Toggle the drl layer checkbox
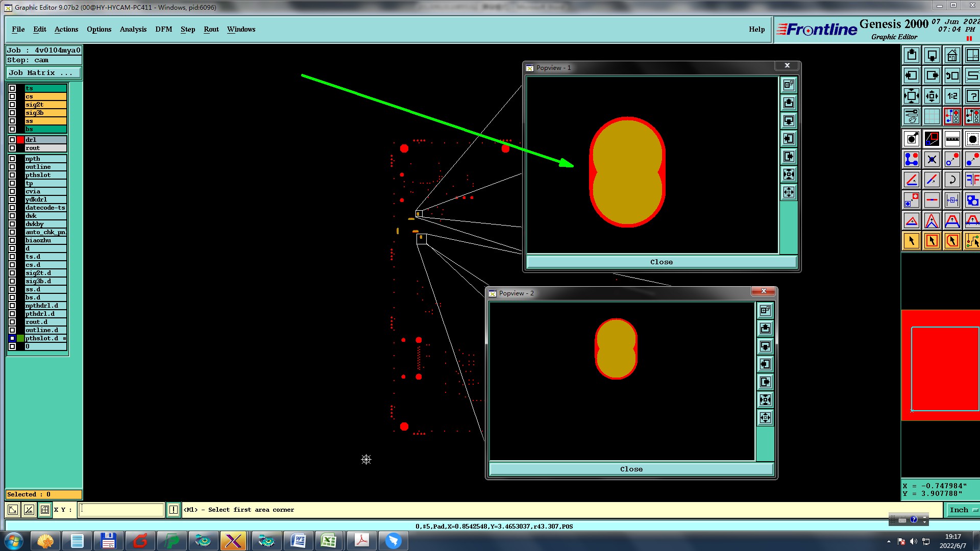 coord(12,140)
